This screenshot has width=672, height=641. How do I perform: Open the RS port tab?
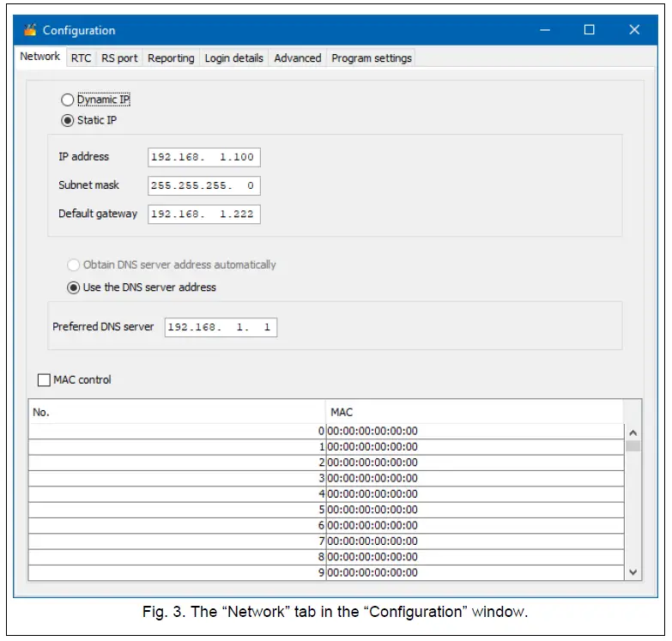click(x=119, y=57)
